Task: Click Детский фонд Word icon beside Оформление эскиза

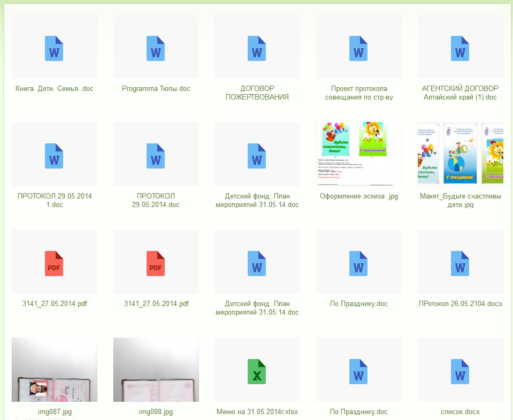Action: click(257, 156)
